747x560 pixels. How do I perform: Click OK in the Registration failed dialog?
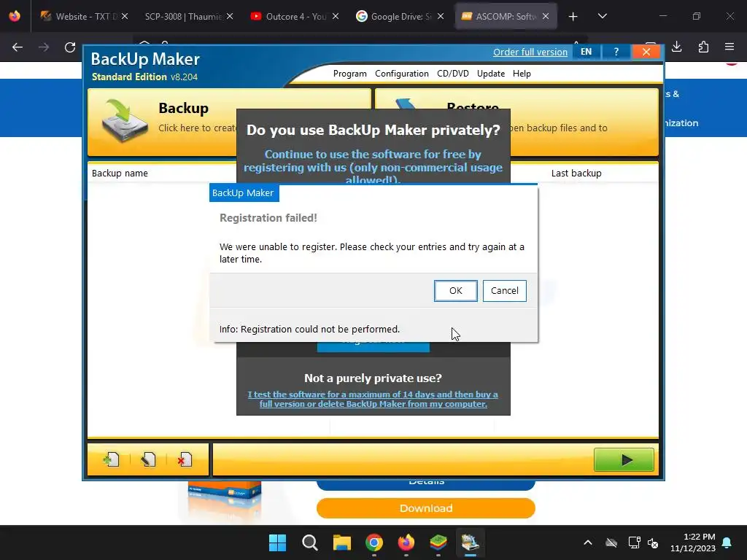click(455, 290)
